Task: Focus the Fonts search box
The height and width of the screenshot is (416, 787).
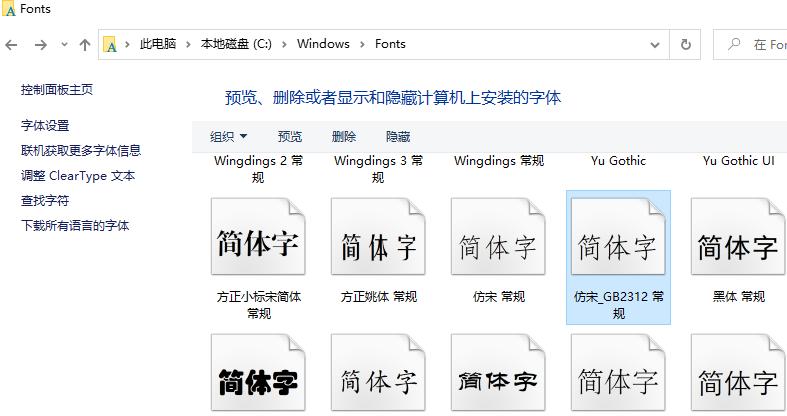Action: point(750,45)
